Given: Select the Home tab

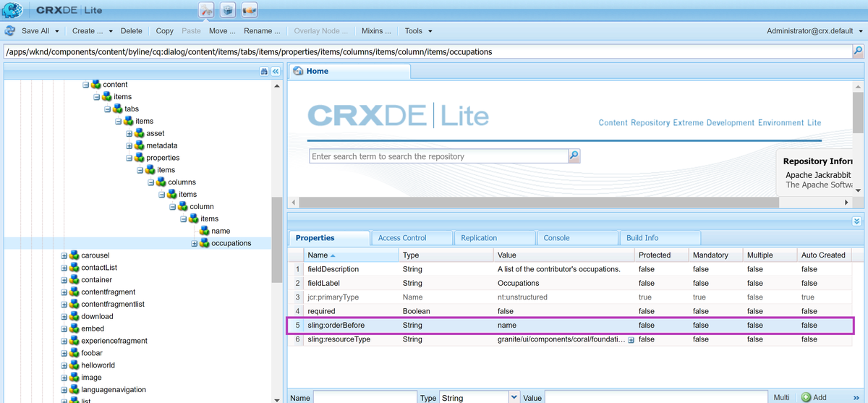Looking at the screenshot, I should tap(349, 71).
